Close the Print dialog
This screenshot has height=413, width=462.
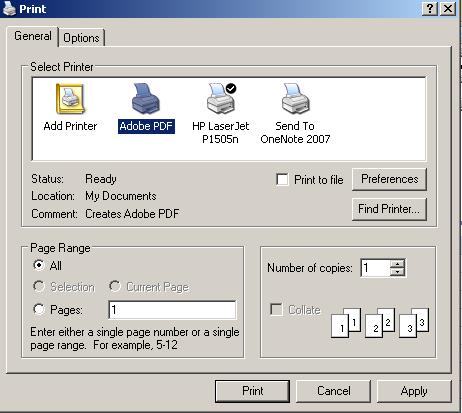(x=448, y=9)
